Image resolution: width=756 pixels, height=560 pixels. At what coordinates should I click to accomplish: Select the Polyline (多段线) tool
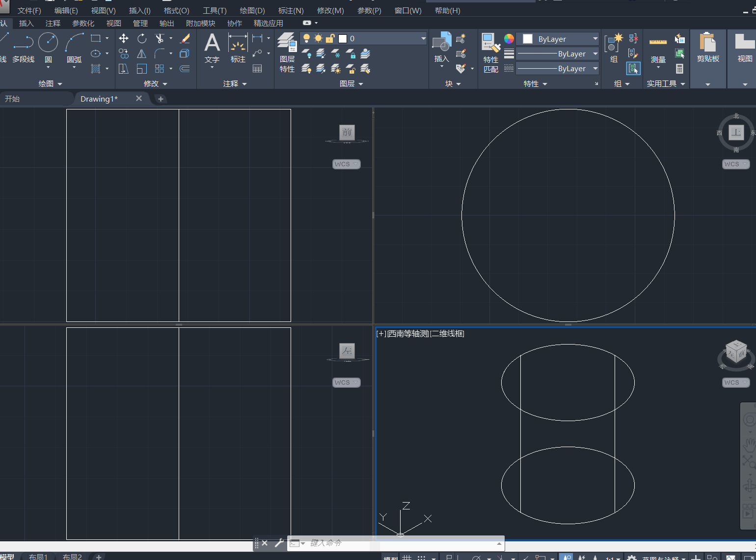point(23,44)
